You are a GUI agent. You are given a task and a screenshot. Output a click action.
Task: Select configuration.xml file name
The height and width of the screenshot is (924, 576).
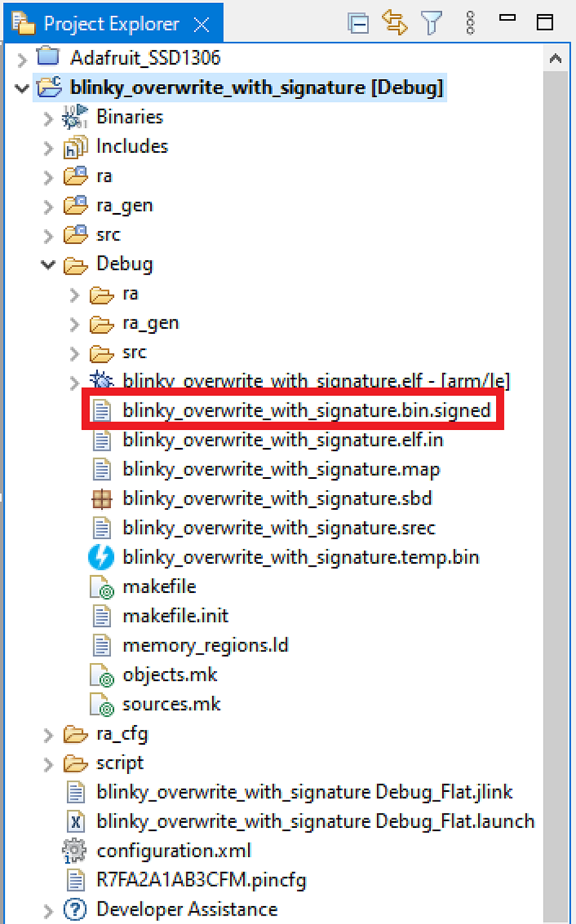click(x=174, y=850)
